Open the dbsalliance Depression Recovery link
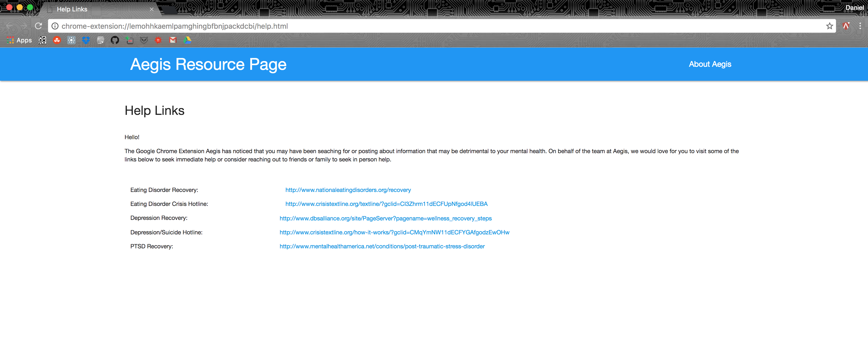Viewport: 868px width, 357px height. coord(385,218)
